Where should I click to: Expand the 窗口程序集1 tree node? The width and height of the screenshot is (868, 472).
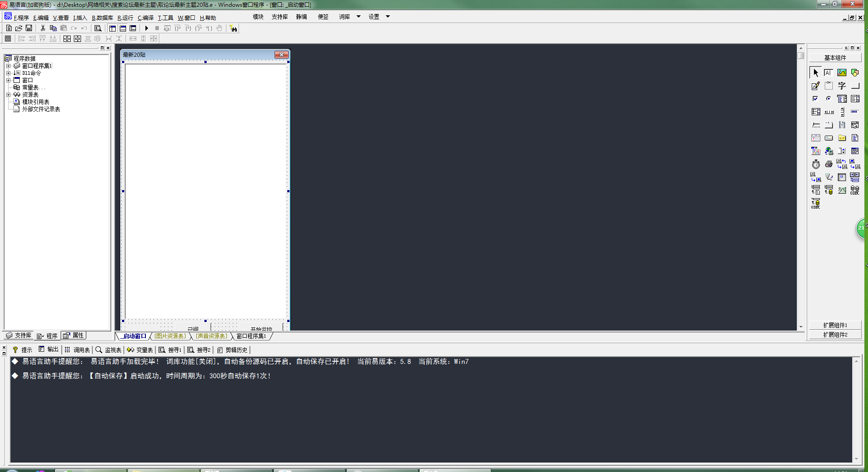(x=8, y=66)
